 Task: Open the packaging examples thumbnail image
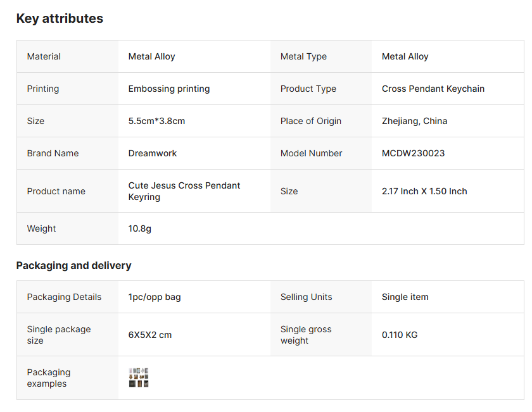139,377
